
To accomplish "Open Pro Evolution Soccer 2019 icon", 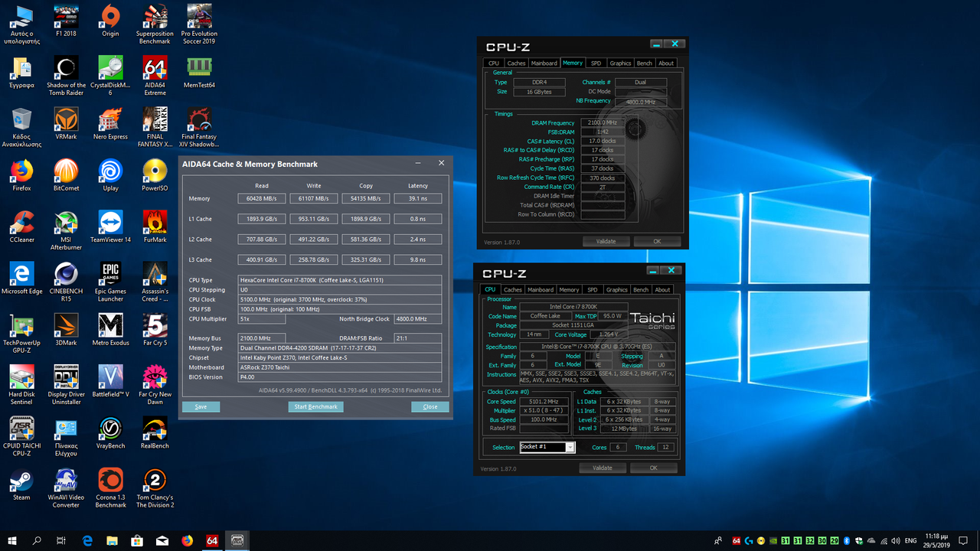I will click(x=199, y=24).
